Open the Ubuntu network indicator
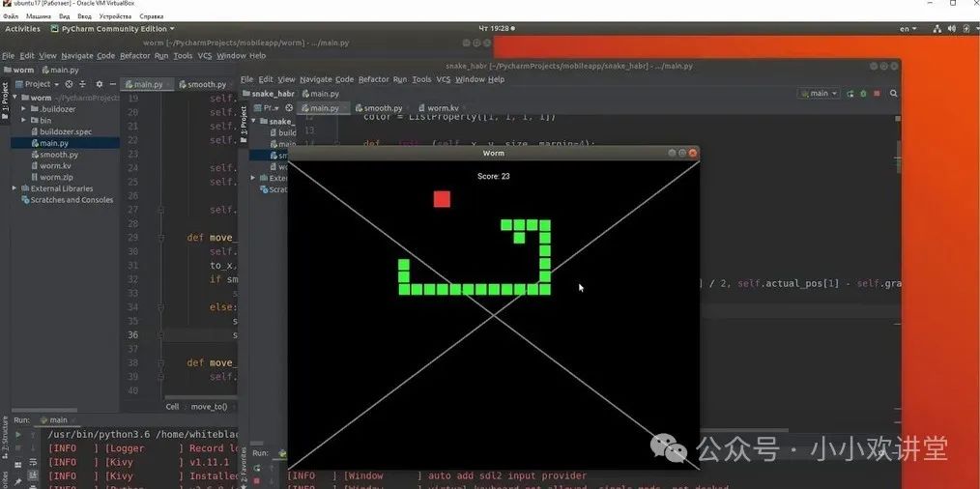Screen dimensions: 980x489 937,29
